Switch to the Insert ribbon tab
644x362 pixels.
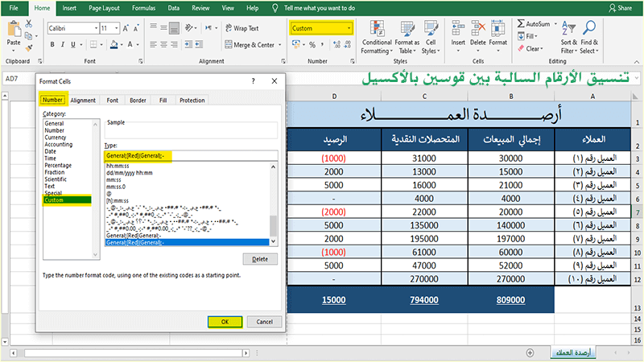click(x=69, y=8)
